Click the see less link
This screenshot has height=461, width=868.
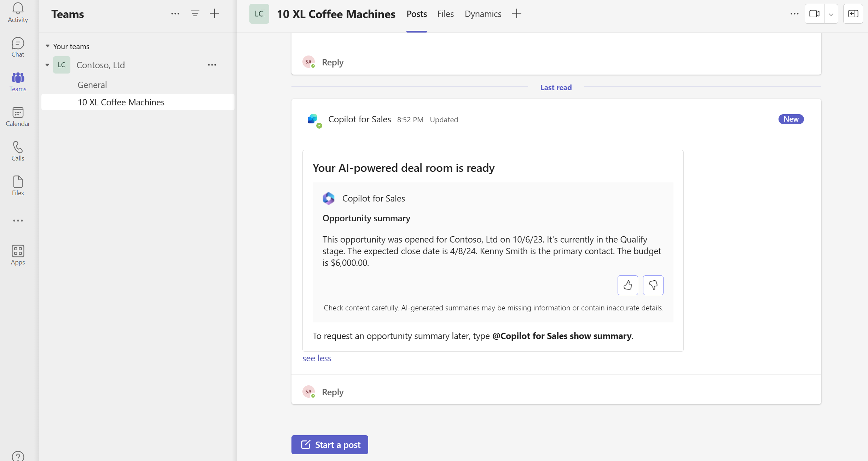(x=318, y=358)
